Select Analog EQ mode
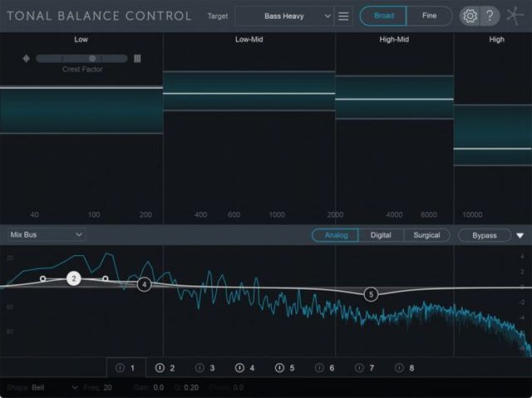 336,235
